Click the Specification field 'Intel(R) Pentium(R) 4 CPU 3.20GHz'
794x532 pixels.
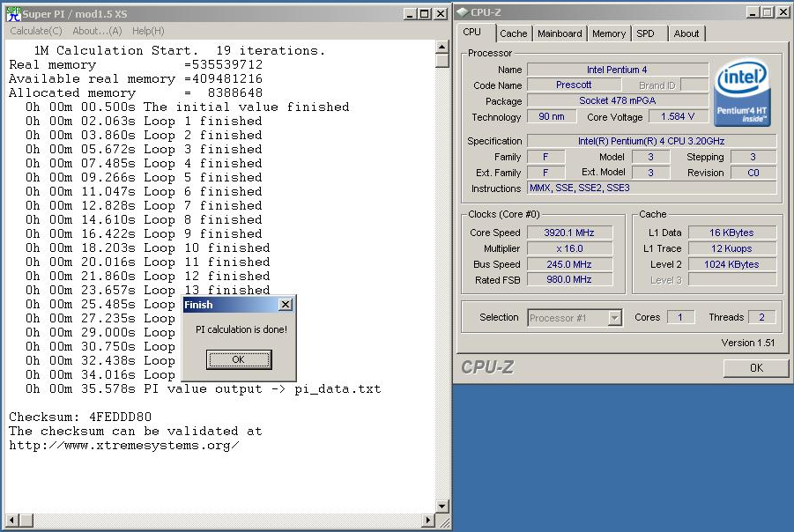[x=651, y=141]
